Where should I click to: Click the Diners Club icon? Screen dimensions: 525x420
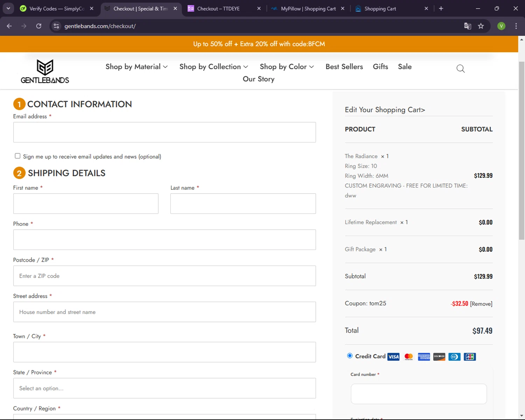[x=454, y=357]
